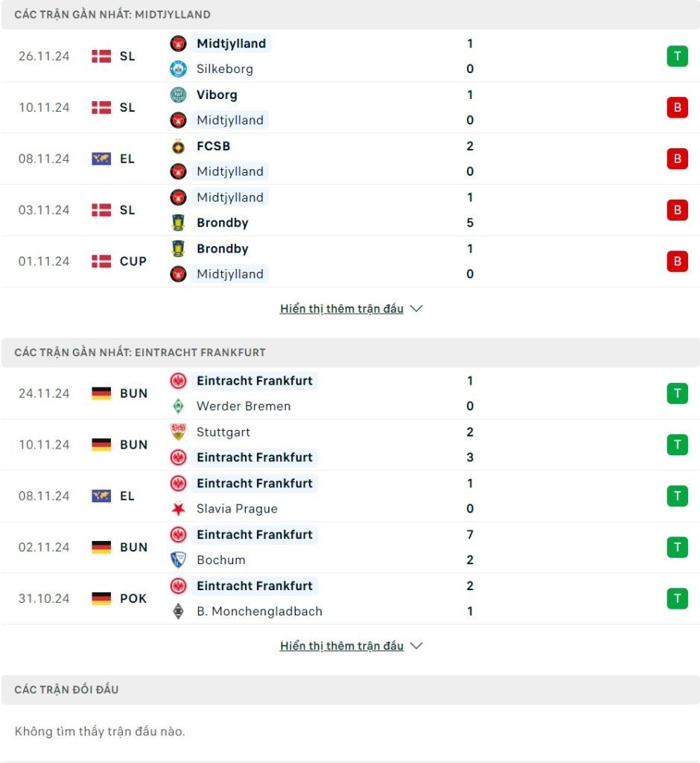Screen dimensions: 700x763
Task: Click the 'Các trận gần nhất: Eintracht Frankfurt' header
Action: click(x=140, y=352)
